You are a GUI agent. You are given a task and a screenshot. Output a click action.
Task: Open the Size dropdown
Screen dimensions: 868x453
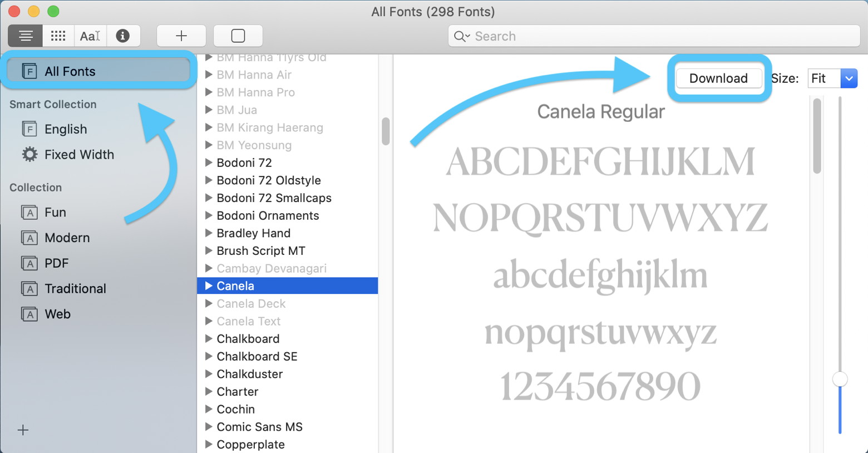(x=832, y=78)
